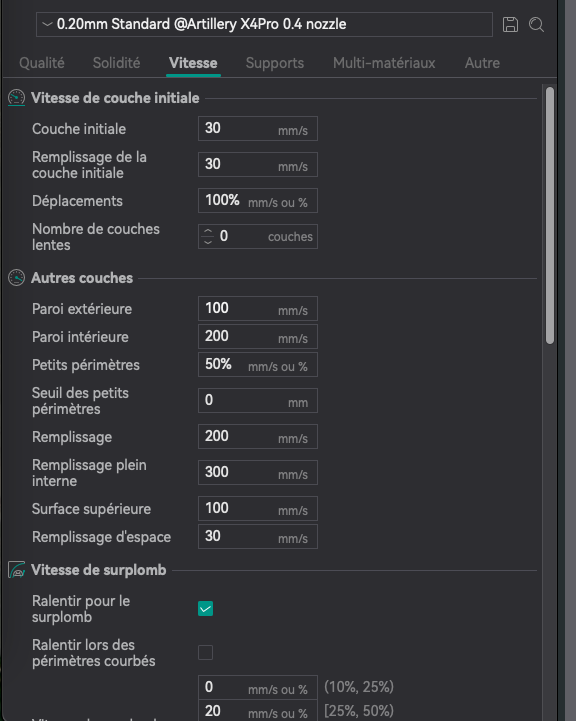576x721 pixels.
Task: Edit the Paroi extérieure speed field
Action: tap(258, 309)
